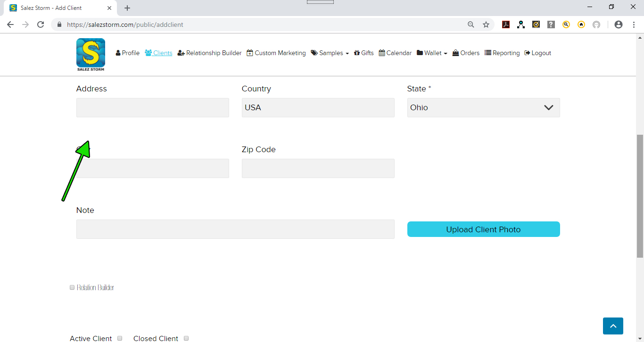This screenshot has width=644, height=342.
Task: Click the Logout link
Action: tap(537, 53)
